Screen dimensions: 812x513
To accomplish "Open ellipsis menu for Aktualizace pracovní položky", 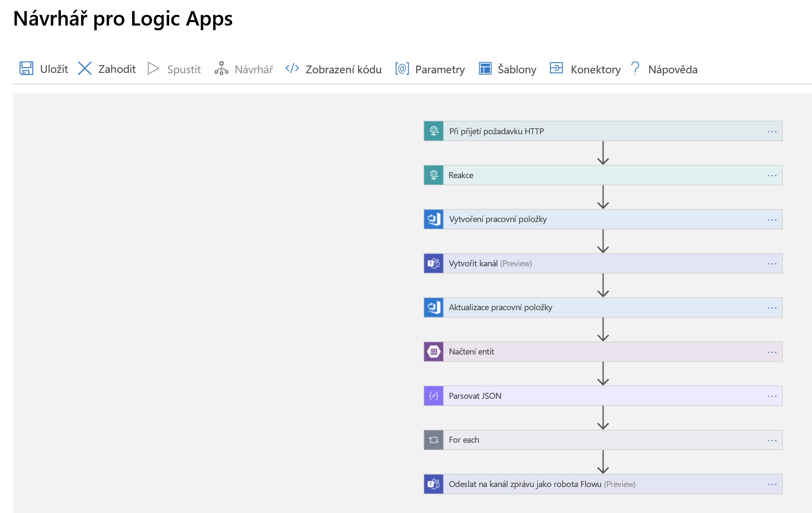I will point(772,308).
